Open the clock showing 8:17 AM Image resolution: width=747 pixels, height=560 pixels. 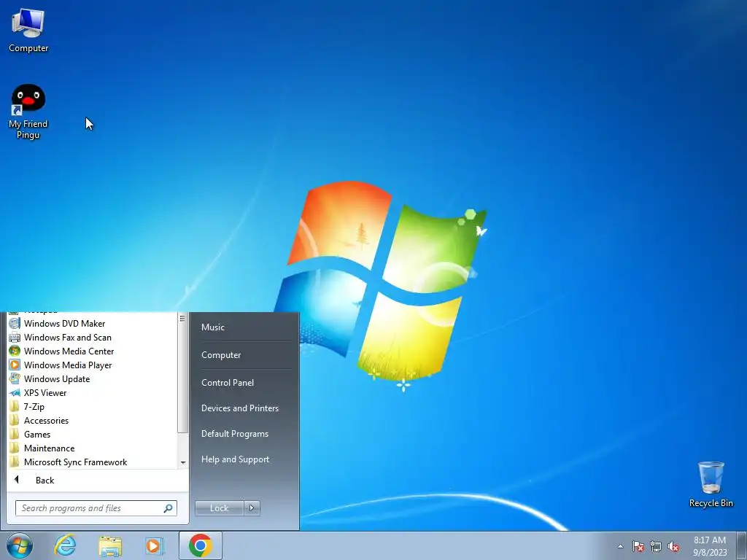click(710, 546)
